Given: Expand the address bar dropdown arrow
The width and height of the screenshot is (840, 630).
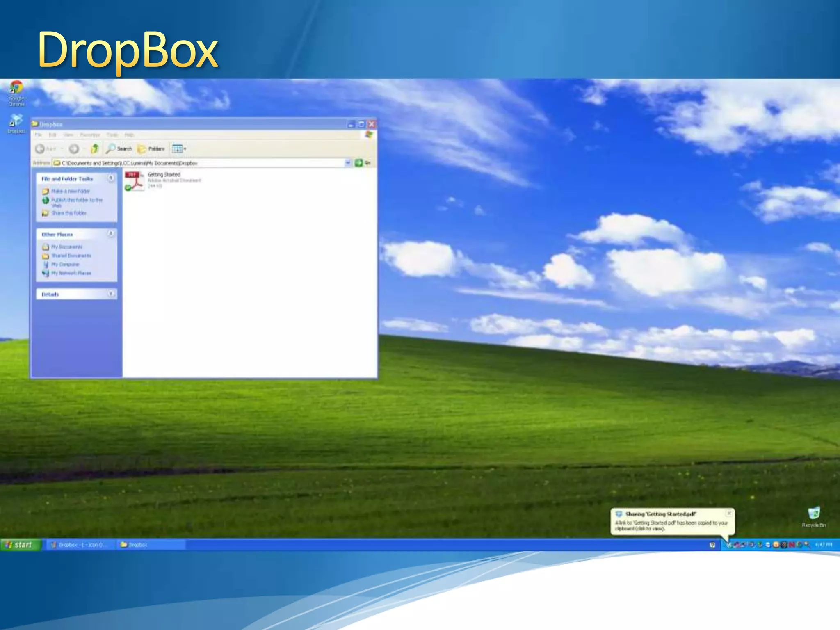Looking at the screenshot, I should pos(348,163).
